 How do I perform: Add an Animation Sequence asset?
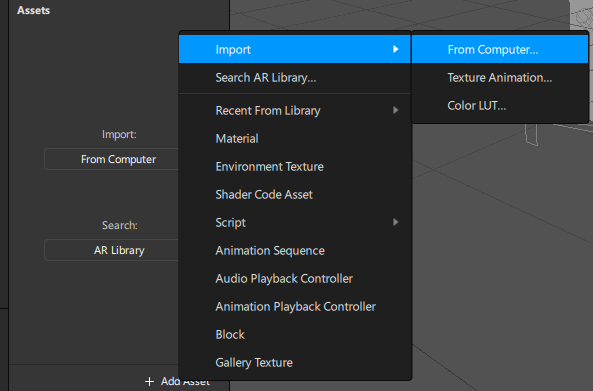(295, 250)
